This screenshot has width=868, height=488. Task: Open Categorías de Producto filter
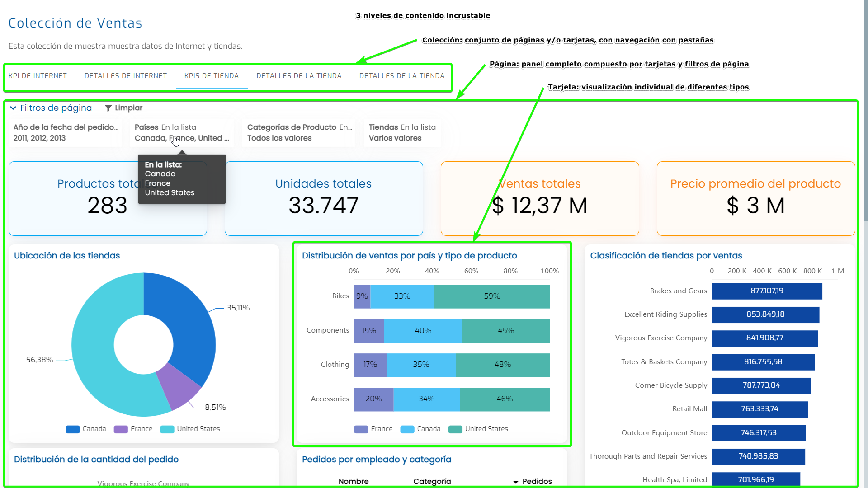point(299,133)
